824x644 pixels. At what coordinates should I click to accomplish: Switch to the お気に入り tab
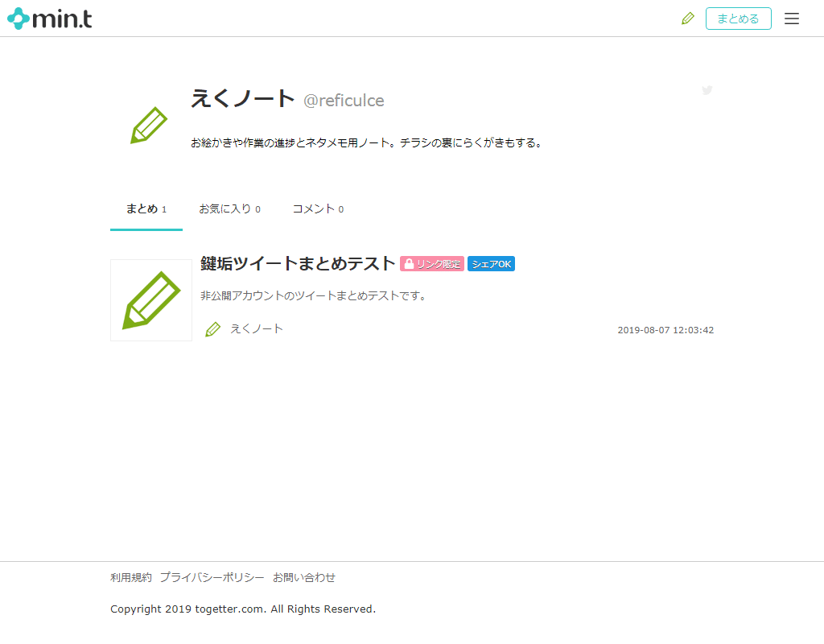[229, 208]
